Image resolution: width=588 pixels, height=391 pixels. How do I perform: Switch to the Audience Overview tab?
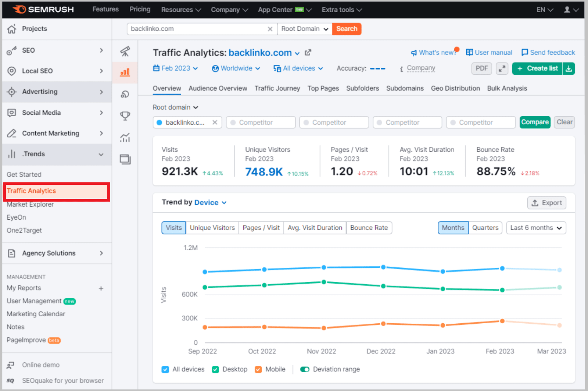tap(218, 88)
